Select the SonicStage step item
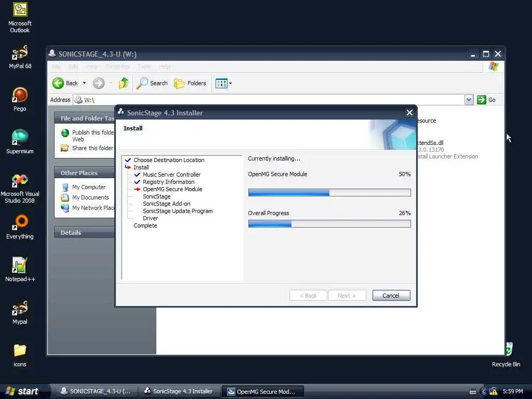Screen dimensions: 532x399 [x=156, y=196]
